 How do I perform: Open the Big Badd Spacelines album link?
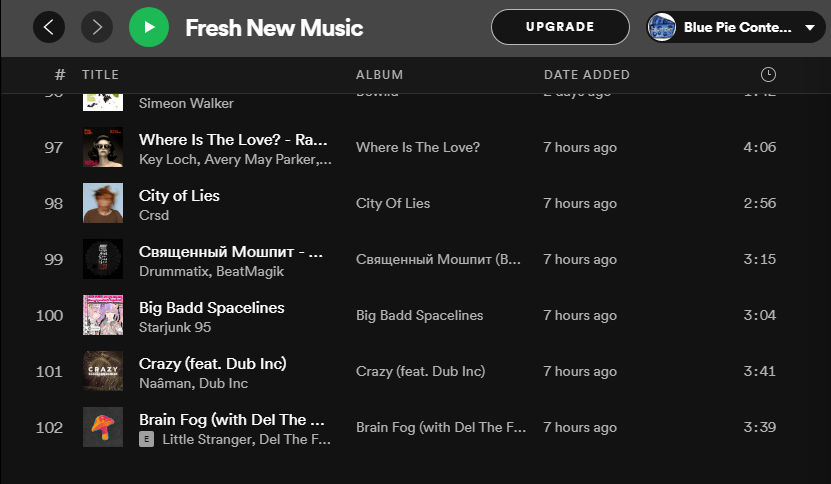(419, 315)
